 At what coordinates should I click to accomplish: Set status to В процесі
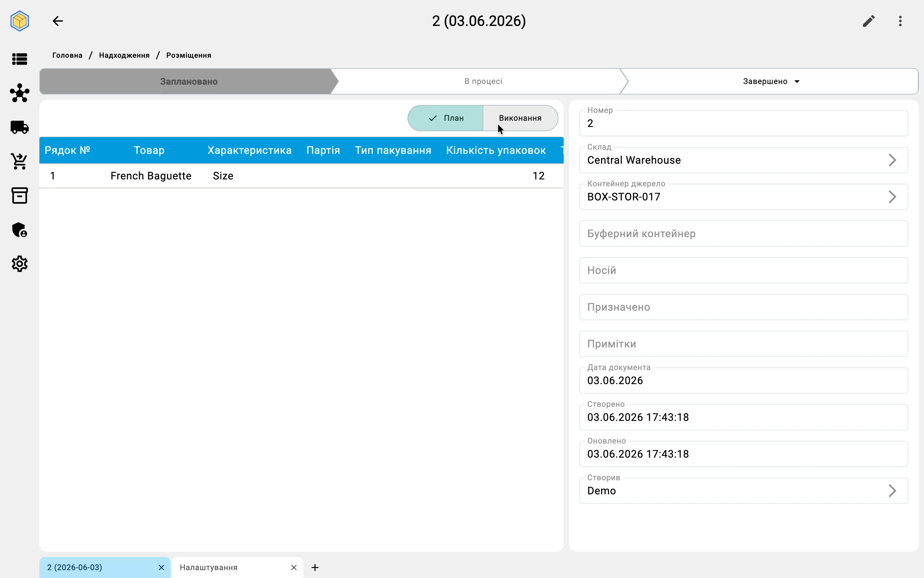[x=483, y=81]
